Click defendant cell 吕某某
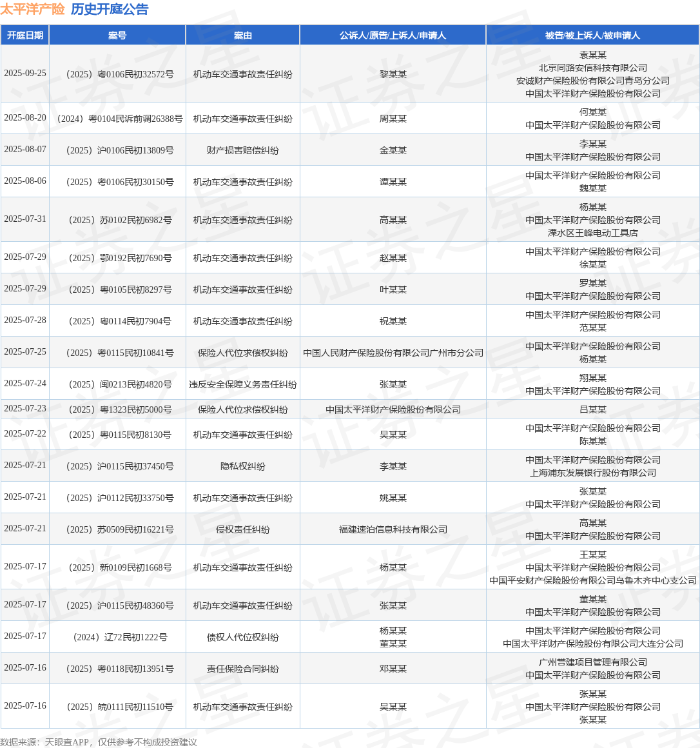700x748 pixels. point(593,409)
